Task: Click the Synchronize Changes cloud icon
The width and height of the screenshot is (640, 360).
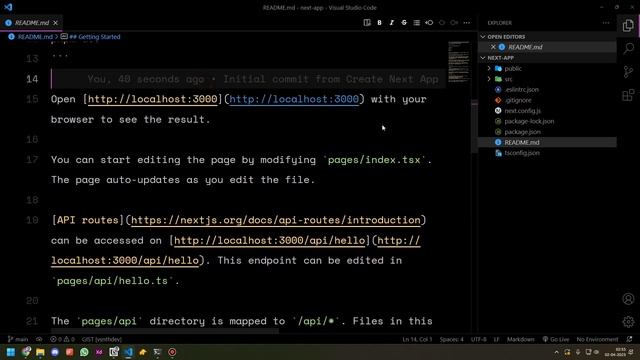Action: pos(39,339)
